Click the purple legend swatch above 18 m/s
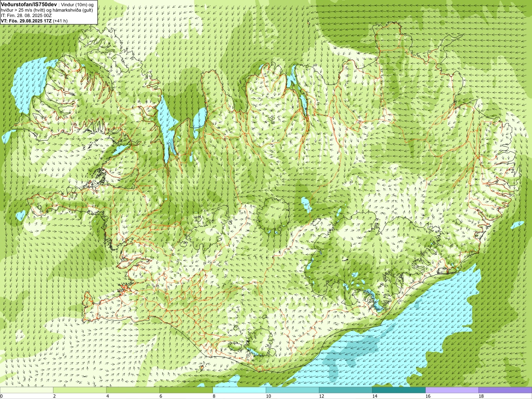The image size is (532, 399). point(505,390)
